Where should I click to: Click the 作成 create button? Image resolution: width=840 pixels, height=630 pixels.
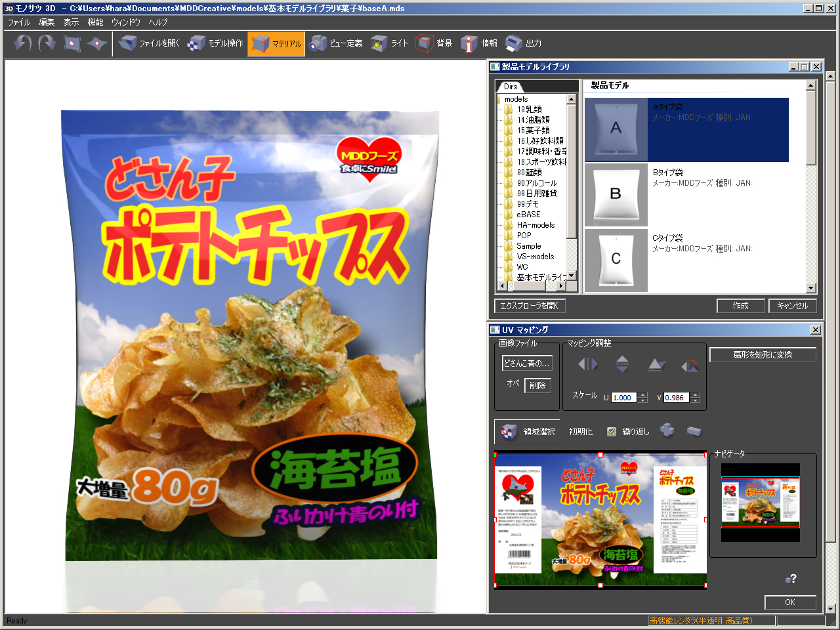[x=741, y=306]
